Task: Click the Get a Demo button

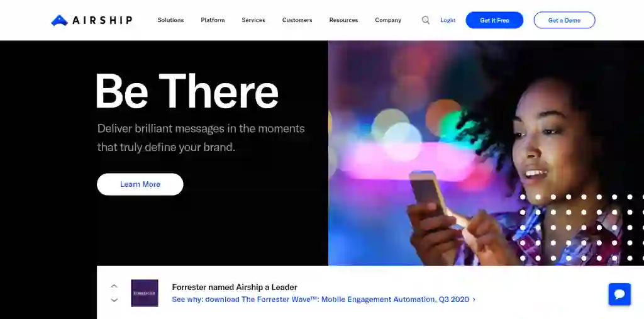Action: click(564, 20)
